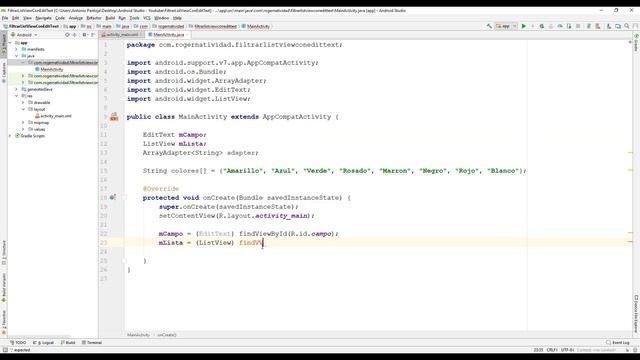The height and width of the screenshot is (360, 640).
Task: Open the Refactor menu
Action: coord(93,18)
